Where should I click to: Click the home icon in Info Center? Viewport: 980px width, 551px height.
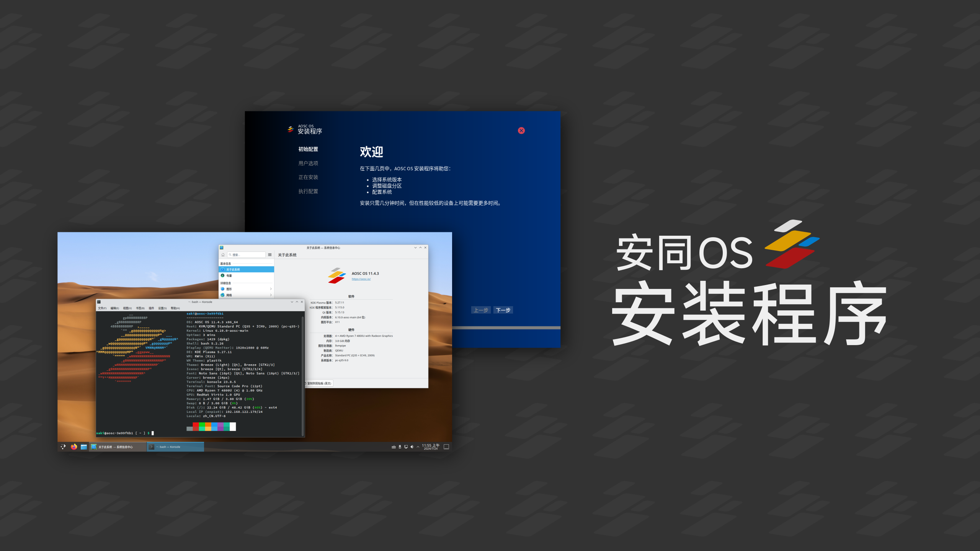pos(223,255)
